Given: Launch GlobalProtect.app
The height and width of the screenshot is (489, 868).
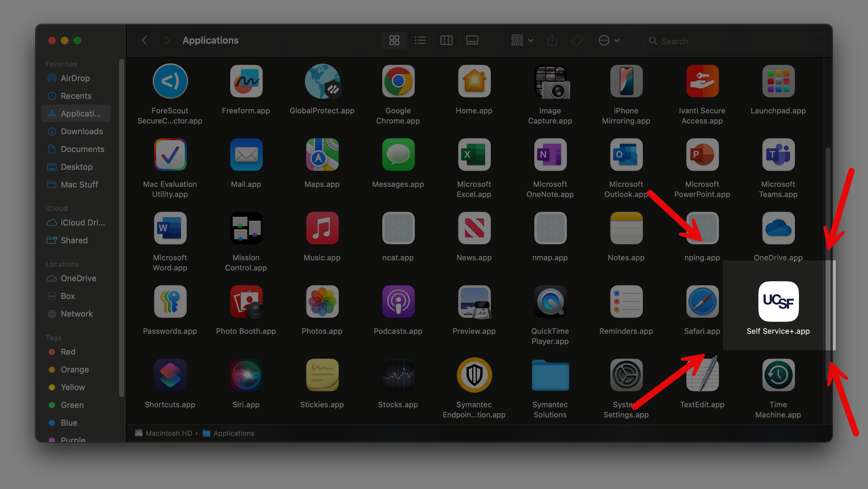Looking at the screenshot, I should point(322,82).
